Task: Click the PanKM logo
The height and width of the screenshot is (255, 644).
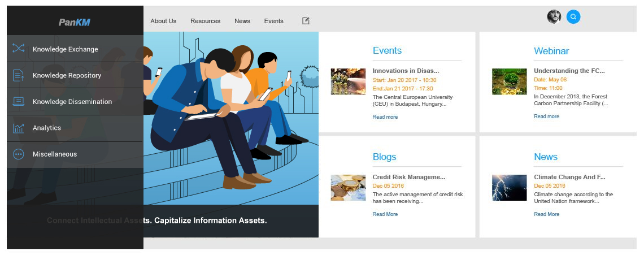Action: click(75, 22)
